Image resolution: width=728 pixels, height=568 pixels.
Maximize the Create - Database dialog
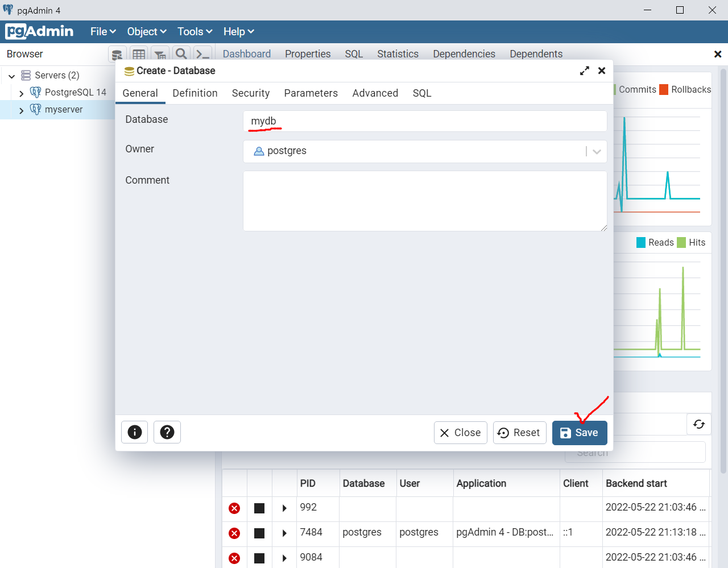click(585, 71)
